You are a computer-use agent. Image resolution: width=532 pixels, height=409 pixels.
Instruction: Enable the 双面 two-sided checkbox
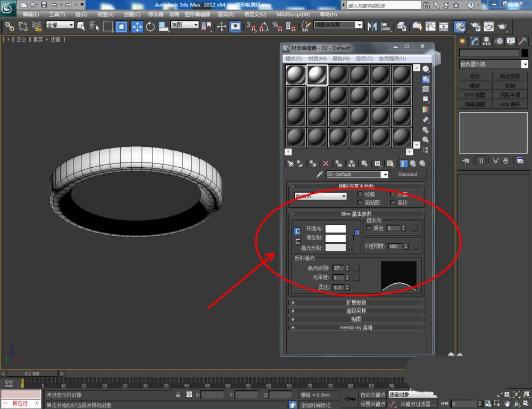(393, 194)
